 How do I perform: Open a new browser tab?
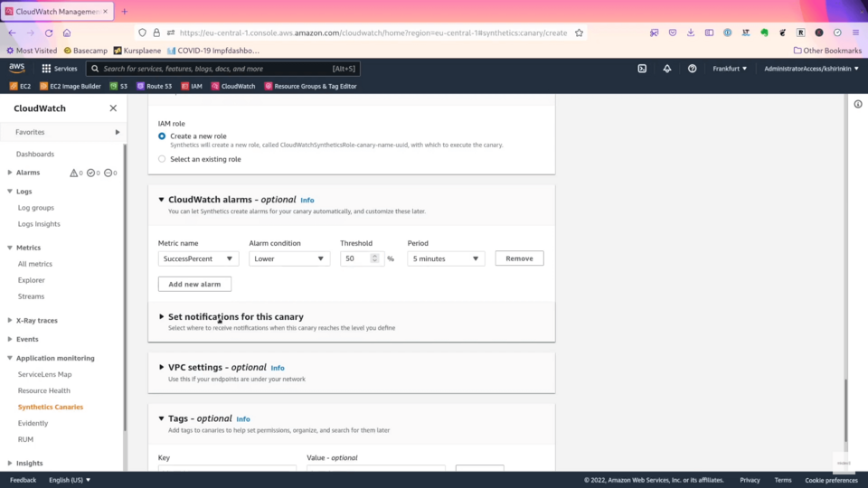(x=125, y=12)
